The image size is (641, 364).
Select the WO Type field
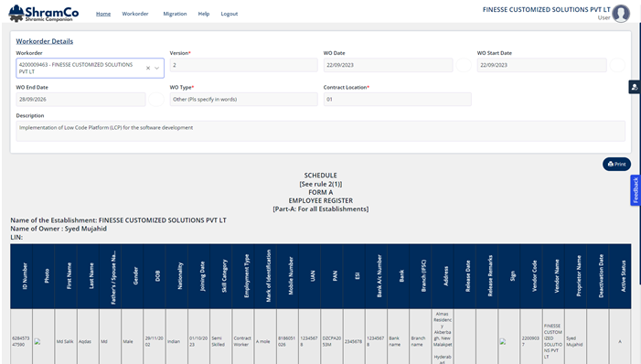click(x=243, y=100)
